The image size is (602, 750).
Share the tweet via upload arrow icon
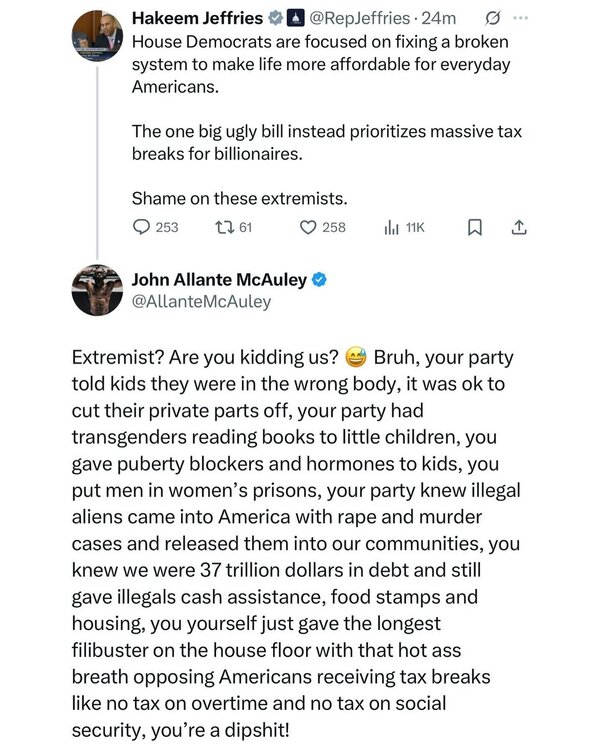pyautogui.click(x=519, y=227)
